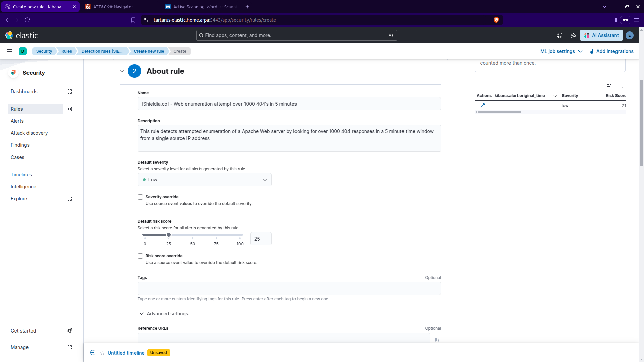
Task: Open Alerts in the Security sidebar
Action: click(x=17, y=121)
